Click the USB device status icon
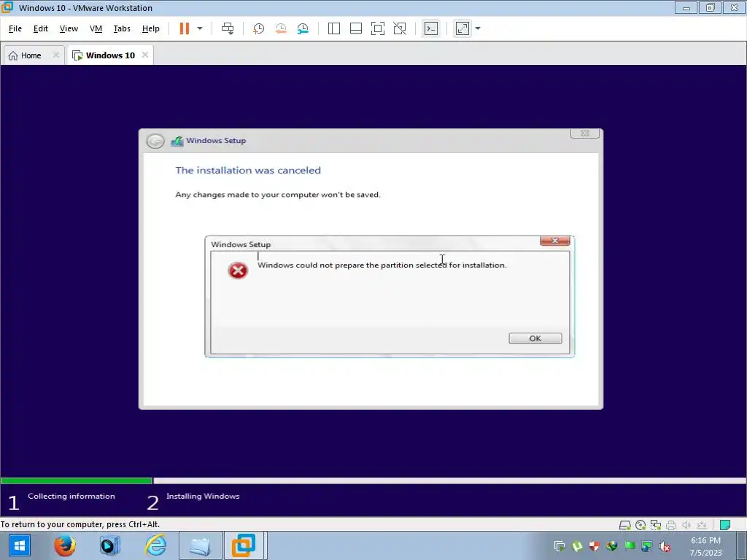 click(701, 525)
